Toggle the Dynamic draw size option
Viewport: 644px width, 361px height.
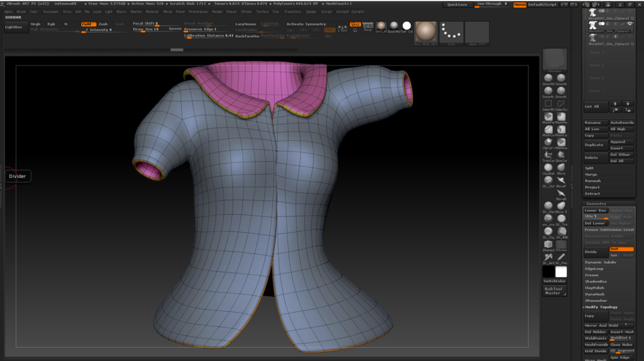click(x=175, y=29)
